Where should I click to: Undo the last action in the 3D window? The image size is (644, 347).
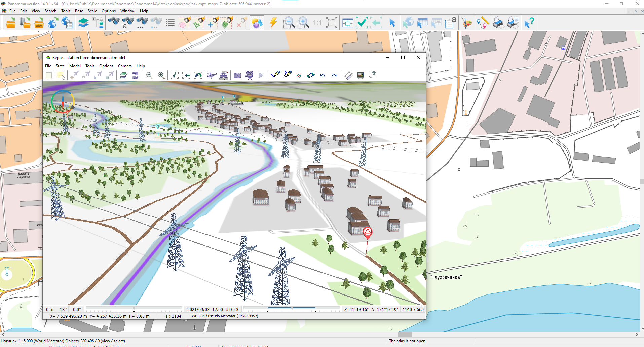322,75
